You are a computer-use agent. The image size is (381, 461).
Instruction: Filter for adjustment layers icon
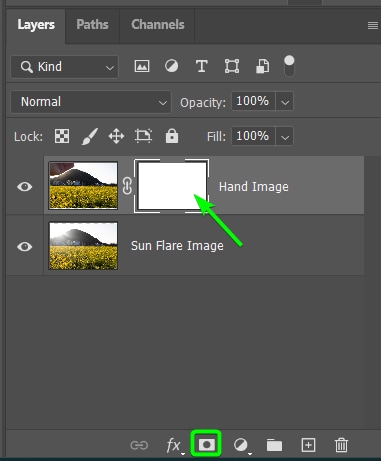(x=171, y=66)
